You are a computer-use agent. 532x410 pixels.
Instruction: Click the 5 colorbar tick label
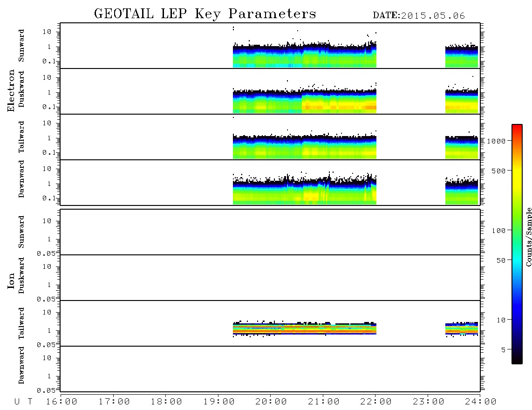[x=503, y=350]
